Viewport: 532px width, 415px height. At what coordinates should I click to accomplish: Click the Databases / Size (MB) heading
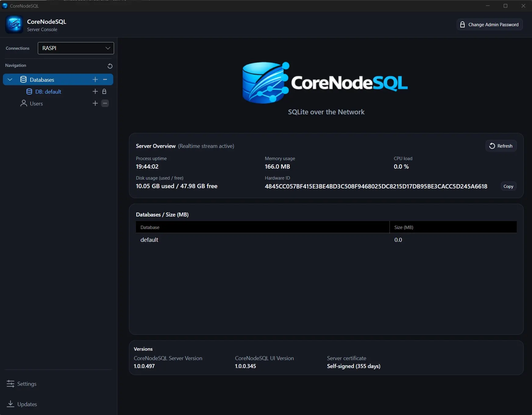click(162, 215)
